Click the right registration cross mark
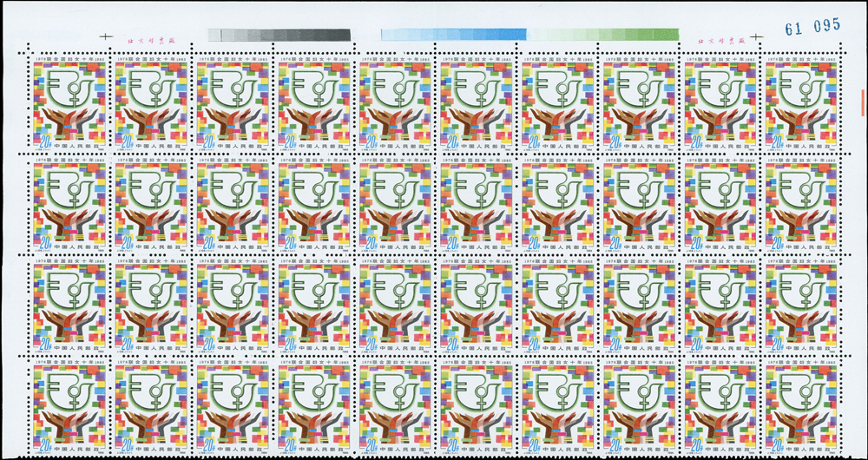This screenshot has width=868, height=460. (757, 37)
